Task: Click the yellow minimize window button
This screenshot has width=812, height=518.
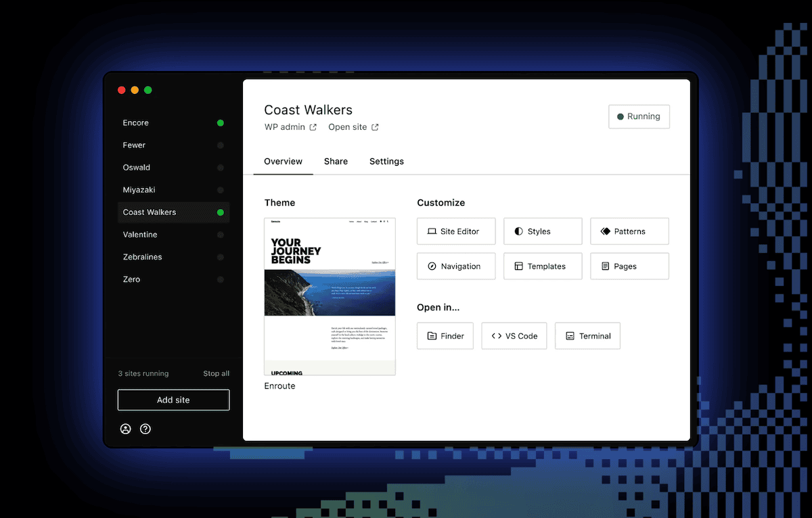Action: tap(135, 90)
